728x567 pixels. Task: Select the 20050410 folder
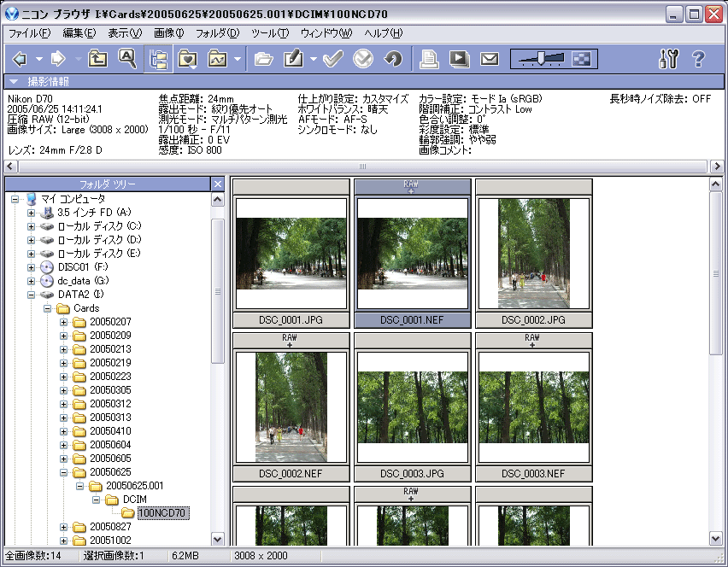pos(110,431)
